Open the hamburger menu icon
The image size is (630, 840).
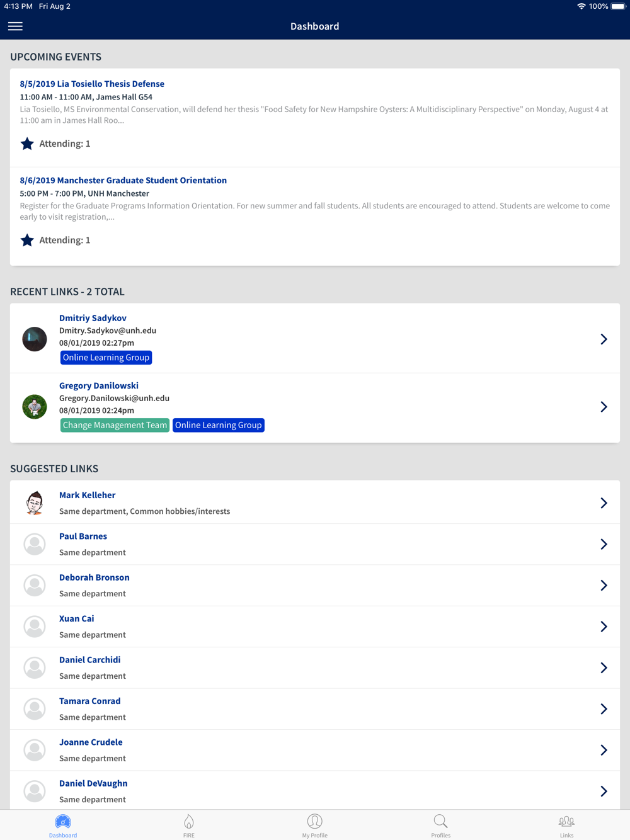click(x=15, y=26)
